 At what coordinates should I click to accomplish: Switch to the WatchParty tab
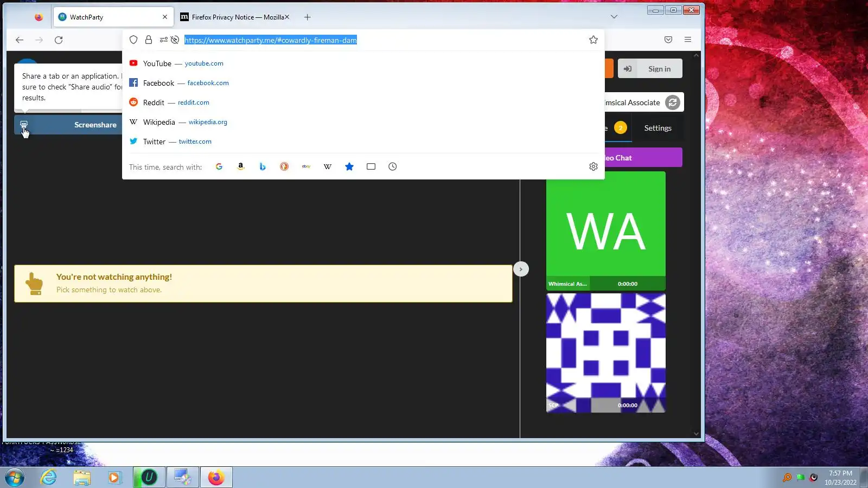coord(113,17)
